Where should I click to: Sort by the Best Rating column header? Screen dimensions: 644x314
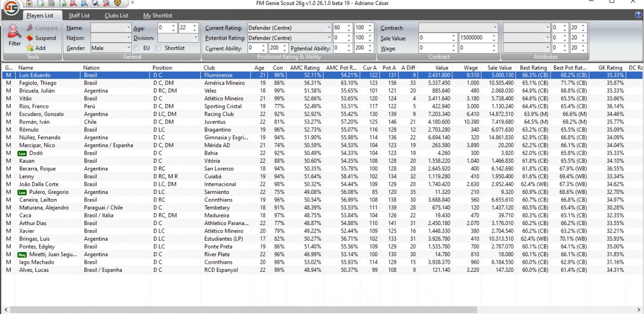(533, 68)
